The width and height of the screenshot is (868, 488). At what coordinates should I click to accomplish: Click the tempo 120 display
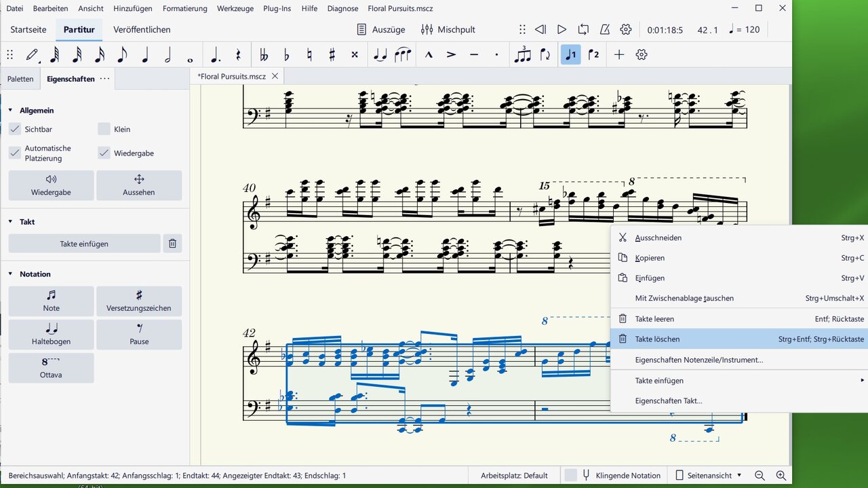744,30
